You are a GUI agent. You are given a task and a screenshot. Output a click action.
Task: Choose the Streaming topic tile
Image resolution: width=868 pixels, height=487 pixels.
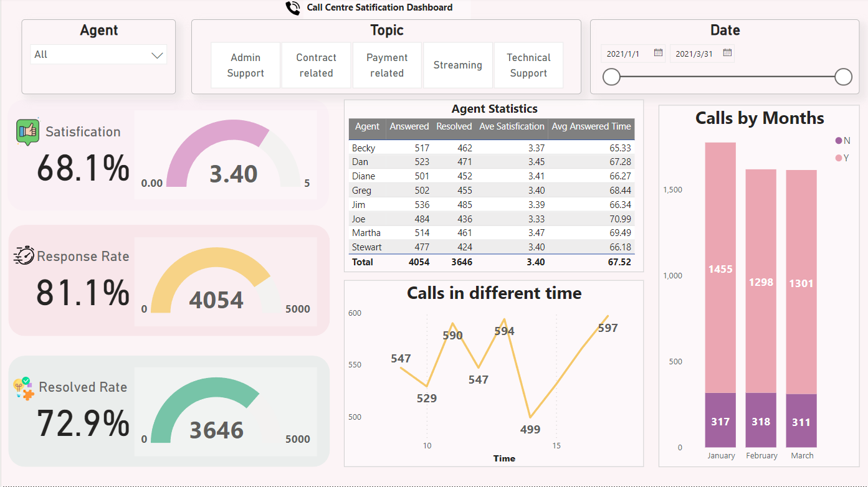point(458,65)
